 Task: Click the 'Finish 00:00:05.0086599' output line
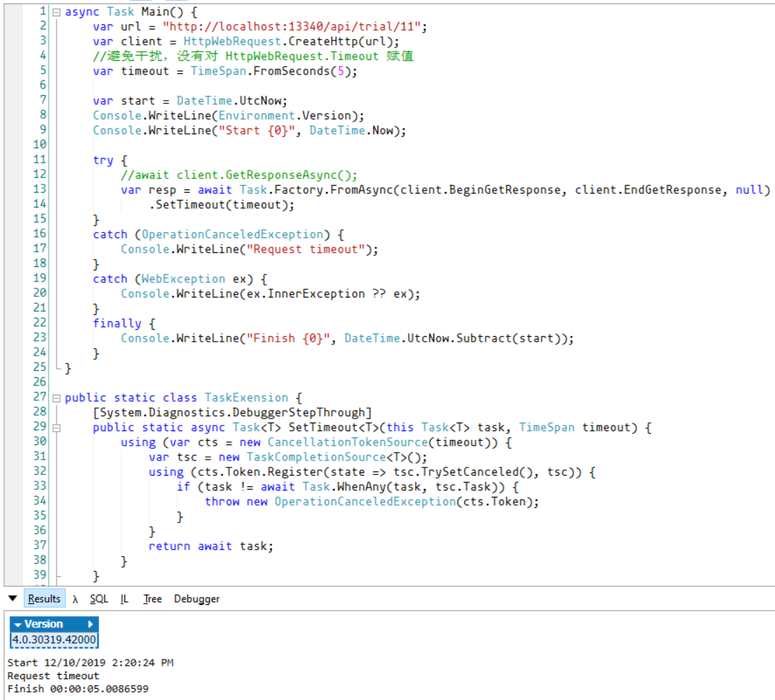tap(78, 688)
